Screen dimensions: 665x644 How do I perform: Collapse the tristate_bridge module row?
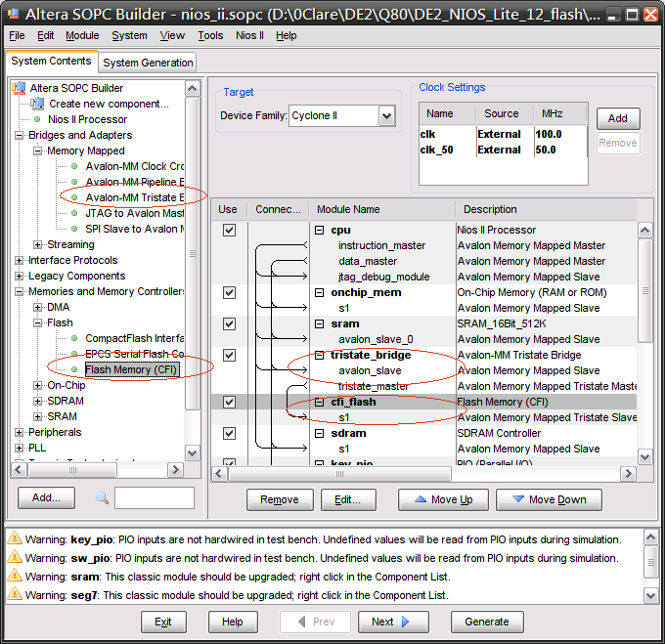[x=320, y=355]
